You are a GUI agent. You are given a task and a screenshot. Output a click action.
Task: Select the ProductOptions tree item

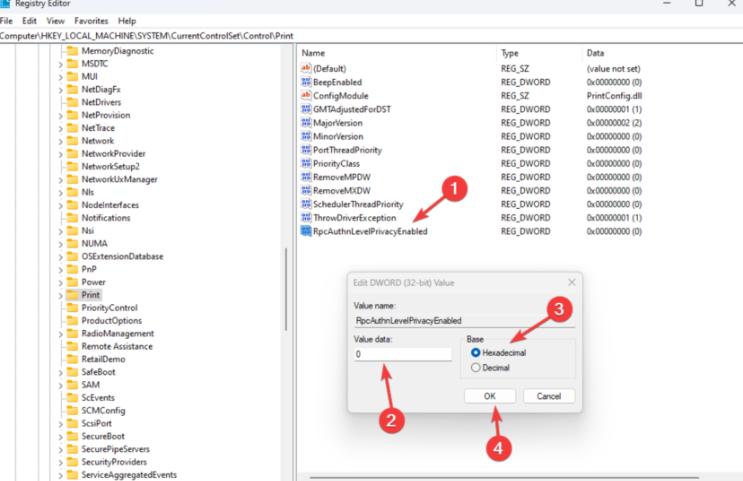[x=111, y=320]
